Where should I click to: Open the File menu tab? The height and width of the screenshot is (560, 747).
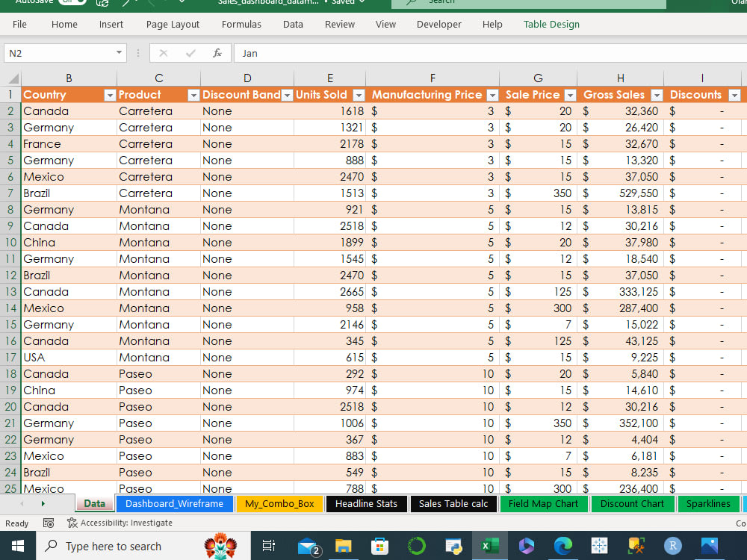pyautogui.click(x=19, y=25)
